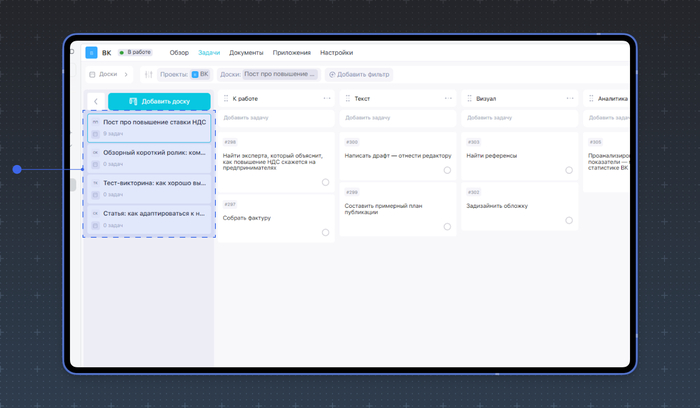Collapse the boards sidebar with left chevron

(x=96, y=101)
